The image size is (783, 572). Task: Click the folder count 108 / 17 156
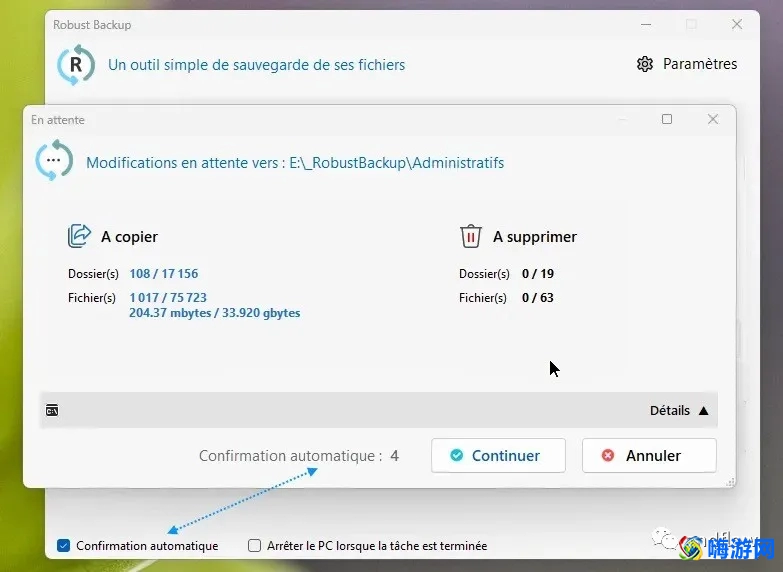pyautogui.click(x=164, y=274)
